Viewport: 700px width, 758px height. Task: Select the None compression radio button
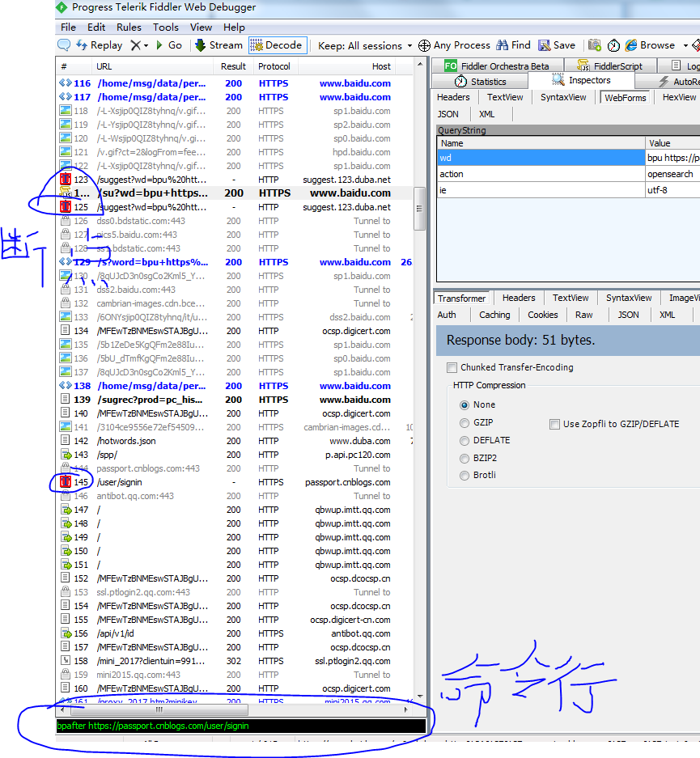[465, 405]
